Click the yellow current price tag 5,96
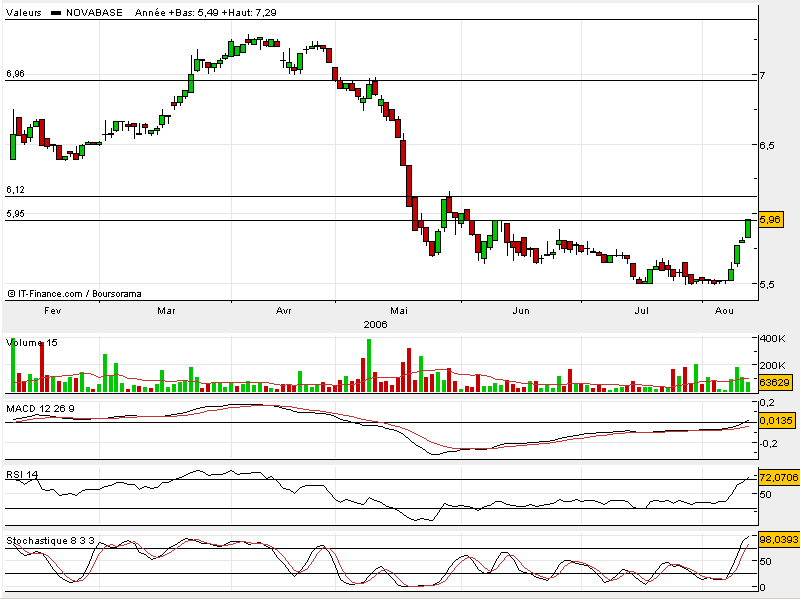This screenshot has height=600, width=801. pyautogui.click(x=770, y=220)
